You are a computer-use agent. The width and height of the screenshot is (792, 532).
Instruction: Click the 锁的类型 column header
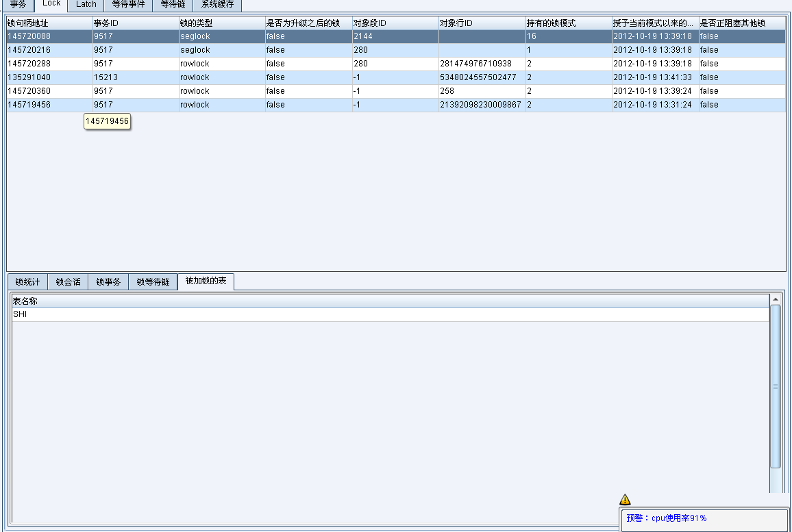pos(222,23)
